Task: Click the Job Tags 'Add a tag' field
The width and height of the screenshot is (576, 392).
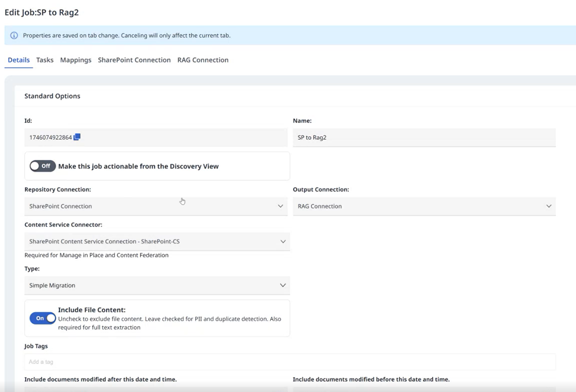Action: coord(290,362)
